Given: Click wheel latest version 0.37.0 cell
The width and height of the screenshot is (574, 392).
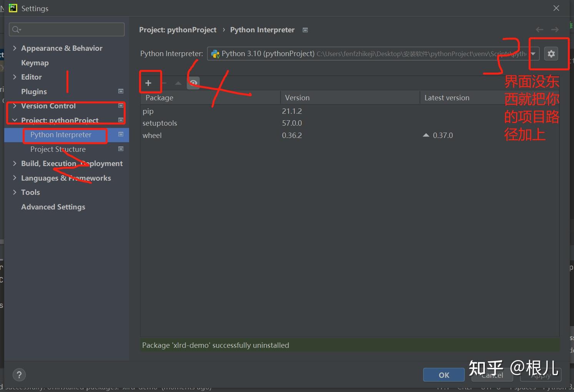Looking at the screenshot, I should pos(443,135).
